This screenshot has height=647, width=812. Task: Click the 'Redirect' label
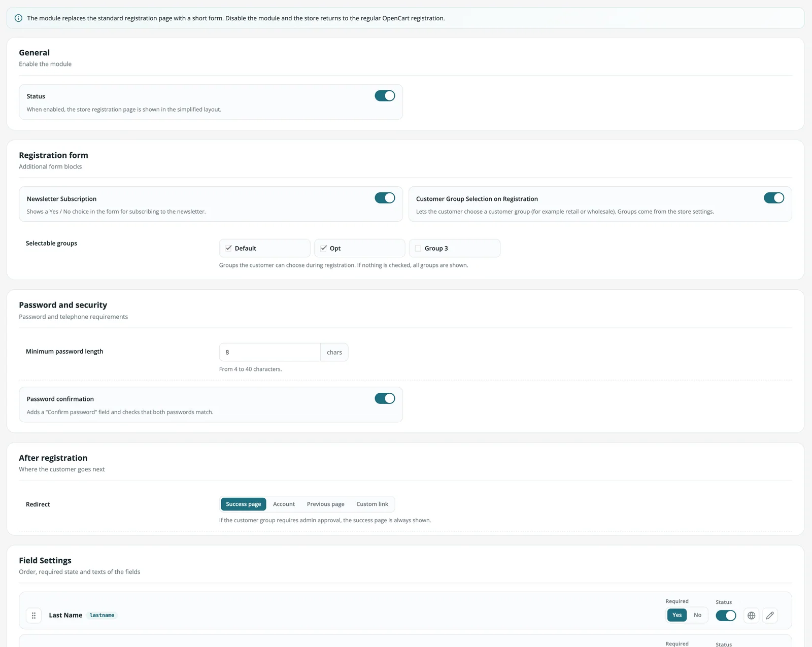38,504
